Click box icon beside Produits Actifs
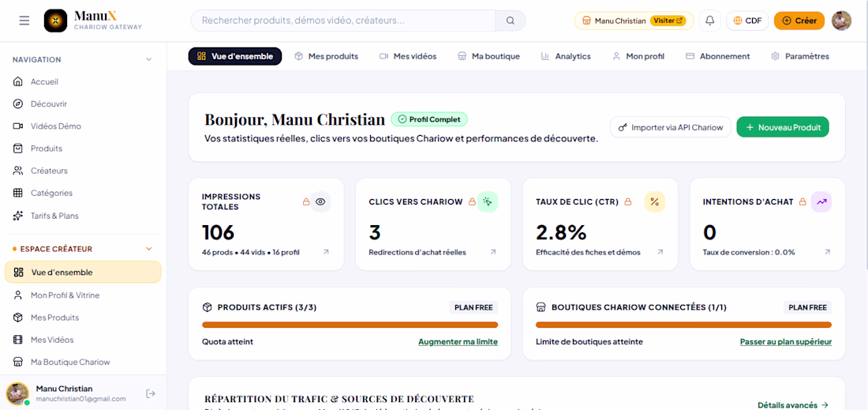The width and height of the screenshot is (868, 410). tap(207, 307)
